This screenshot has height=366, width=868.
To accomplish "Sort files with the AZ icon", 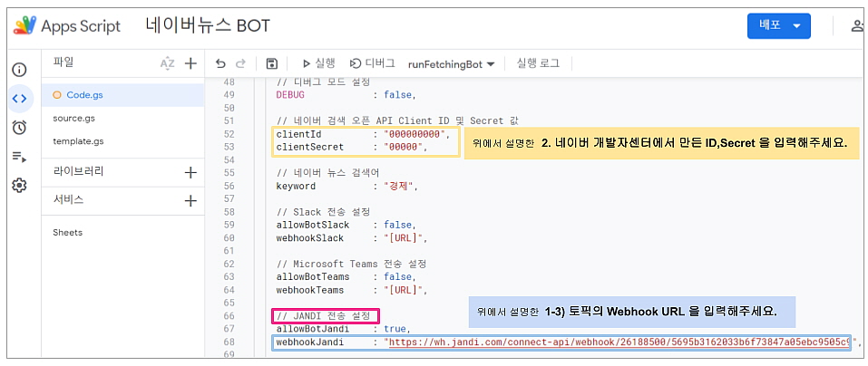I will (167, 63).
